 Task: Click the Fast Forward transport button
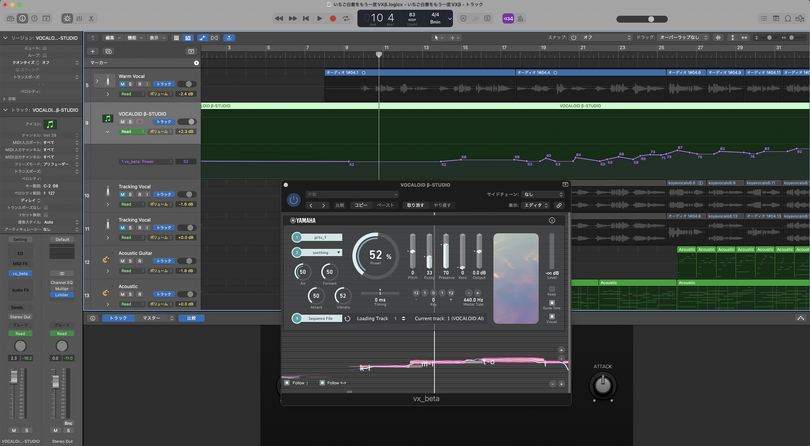(292, 18)
